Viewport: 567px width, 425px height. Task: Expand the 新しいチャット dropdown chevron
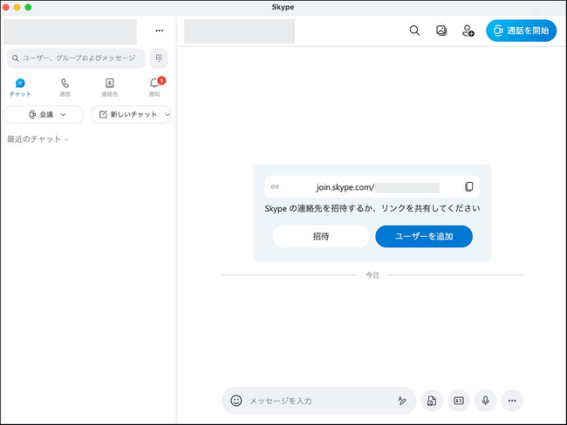pos(167,115)
